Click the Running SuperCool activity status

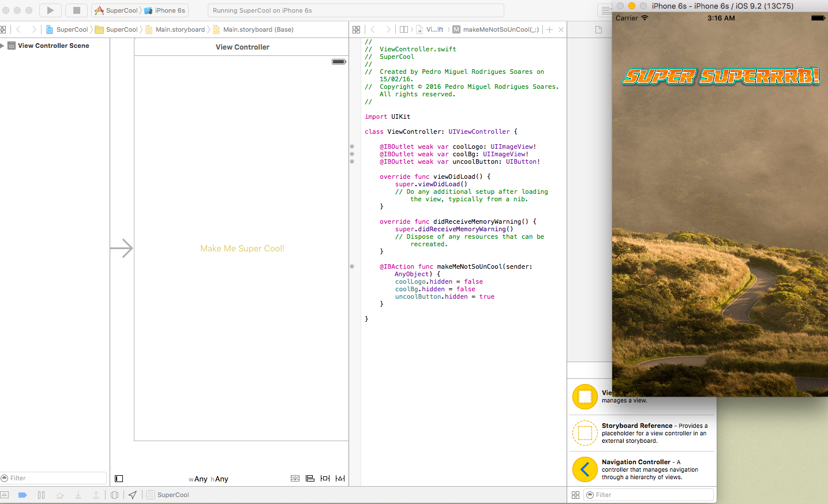click(355, 10)
